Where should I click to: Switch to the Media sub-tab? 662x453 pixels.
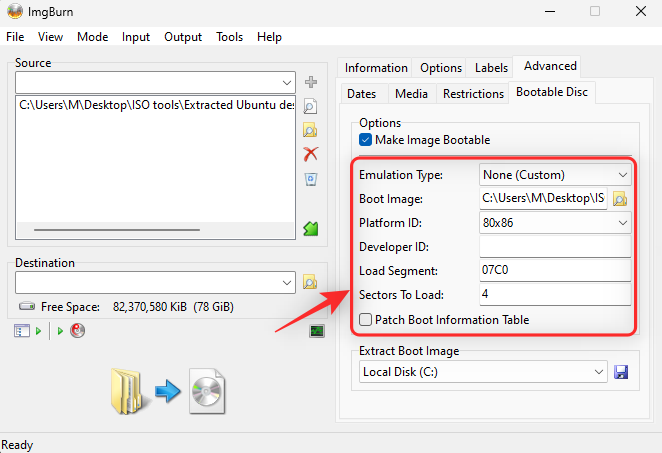411,94
